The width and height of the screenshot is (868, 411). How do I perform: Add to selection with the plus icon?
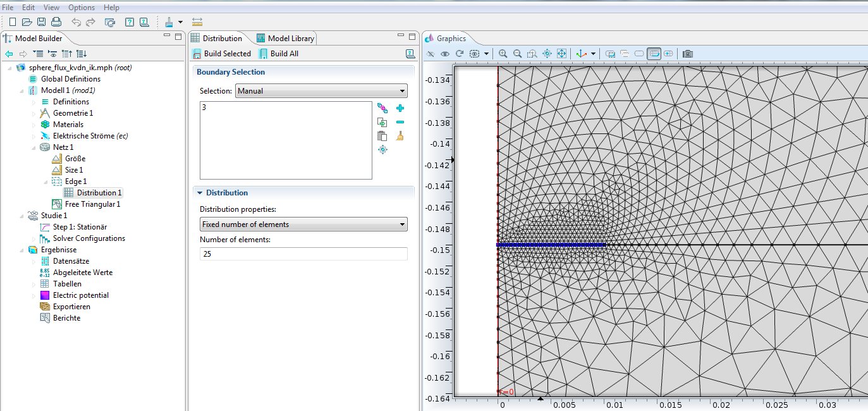400,108
